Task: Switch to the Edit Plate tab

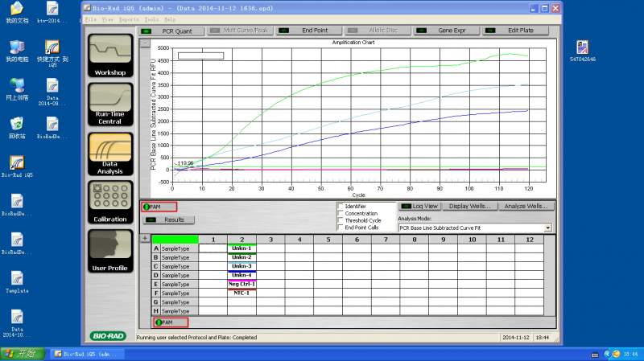Action: pyautogui.click(x=515, y=31)
